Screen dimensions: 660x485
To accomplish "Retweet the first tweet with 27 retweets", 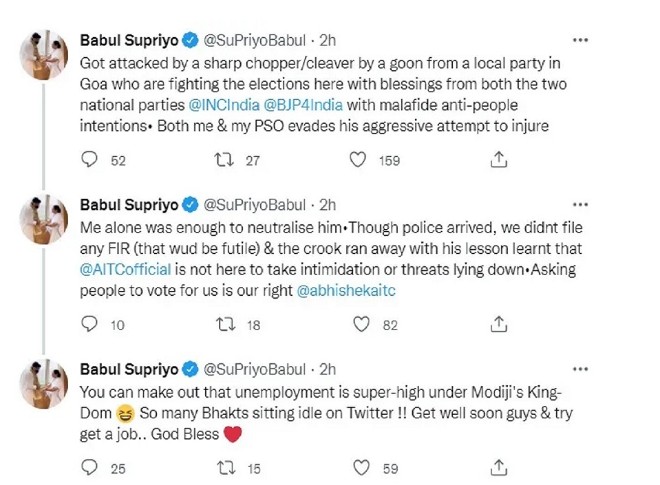I will click(x=225, y=159).
